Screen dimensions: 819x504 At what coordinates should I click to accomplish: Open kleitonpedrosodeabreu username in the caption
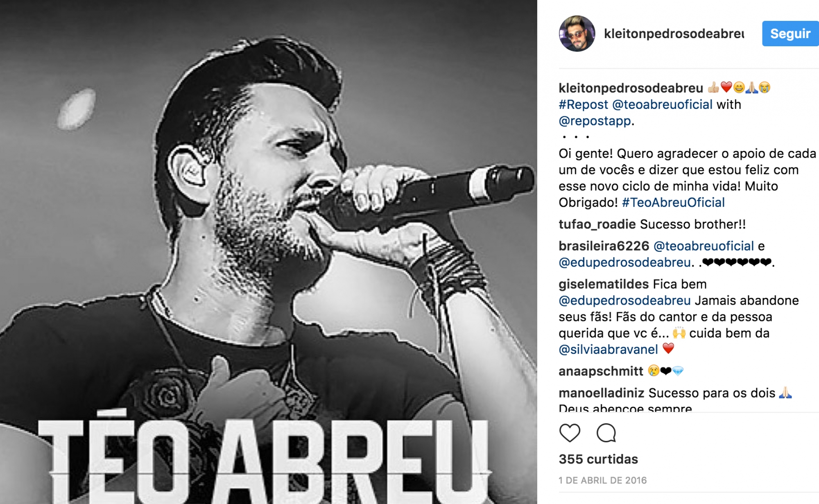(x=631, y=88)
